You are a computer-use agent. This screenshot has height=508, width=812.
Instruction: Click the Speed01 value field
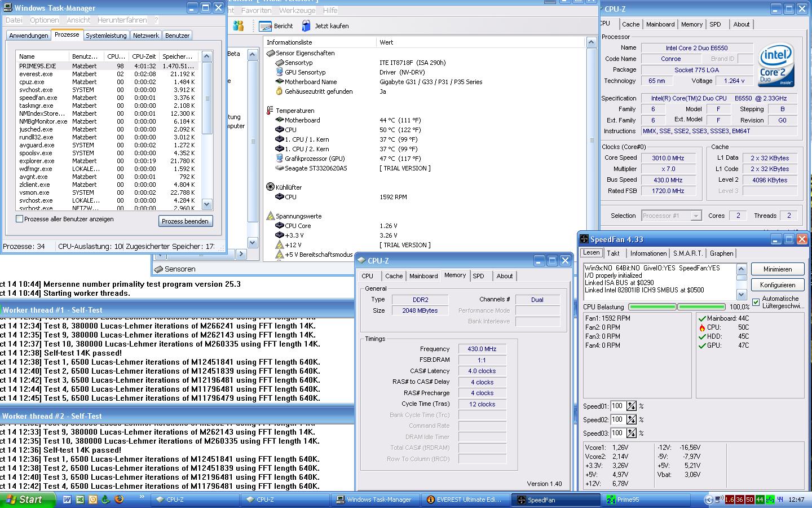click(619, 406)
